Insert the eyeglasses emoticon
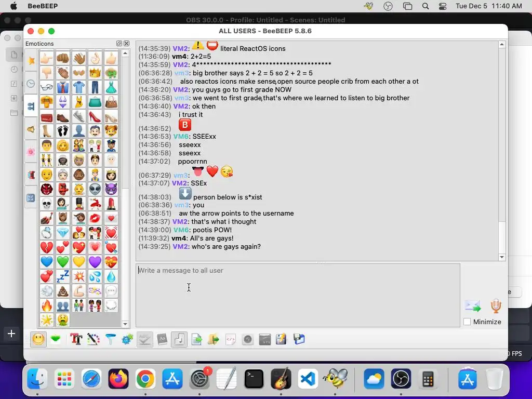This screenshot has height=399, width=532. pyautogui.click(x=46, y=87)
